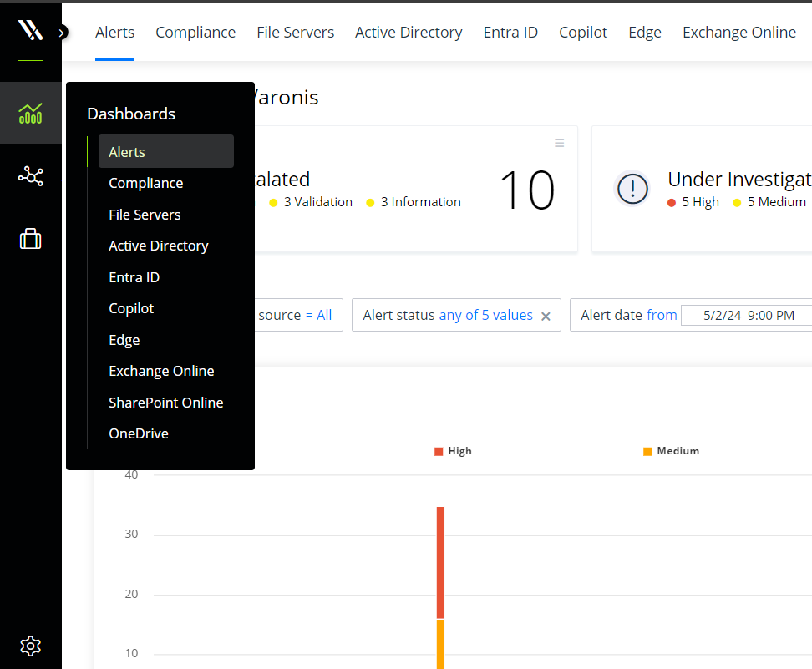The height and width of the screenshot is (669, 812).
Task: Open settings gear icon in sidebar
Action: coord(30,646)
